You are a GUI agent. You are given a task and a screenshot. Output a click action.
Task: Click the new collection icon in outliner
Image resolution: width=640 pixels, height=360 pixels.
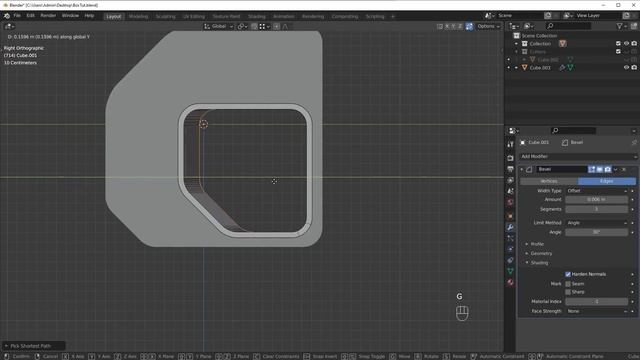[x=634, y=26]
